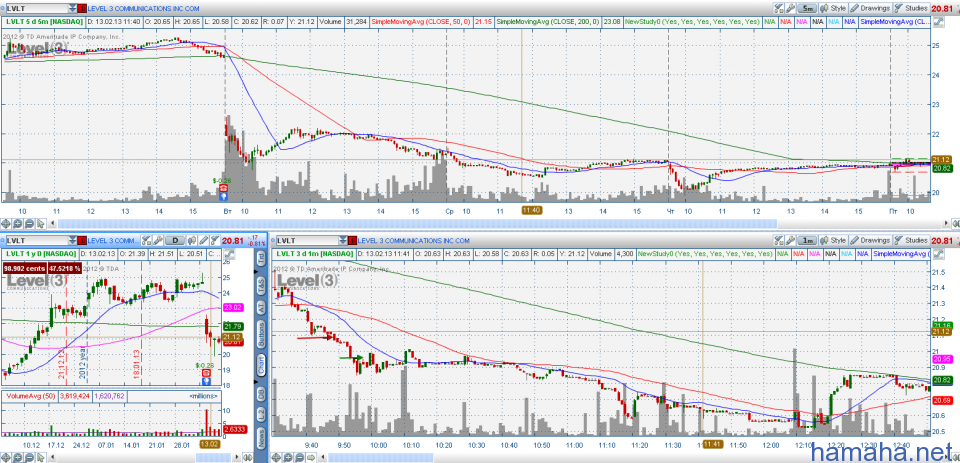Click wrench settings icon on top chart

click(x=790, y=9)
